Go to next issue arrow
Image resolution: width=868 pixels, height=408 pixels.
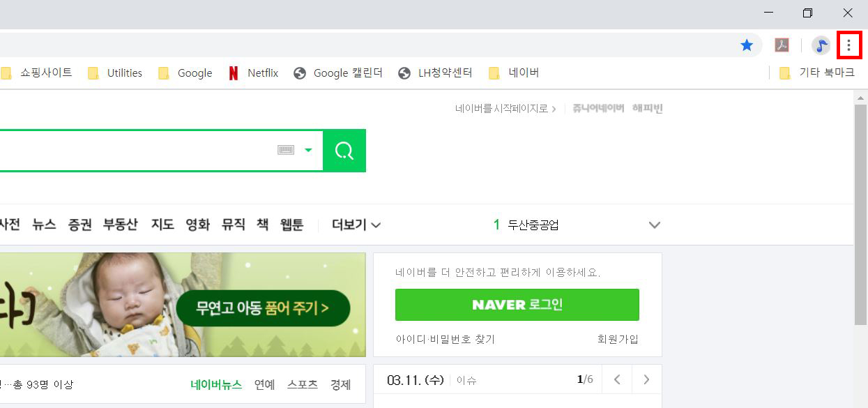(x=646, y=379)
